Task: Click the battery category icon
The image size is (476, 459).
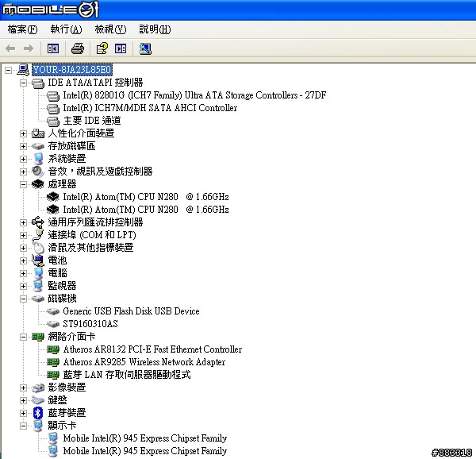Action: (38, 260)
